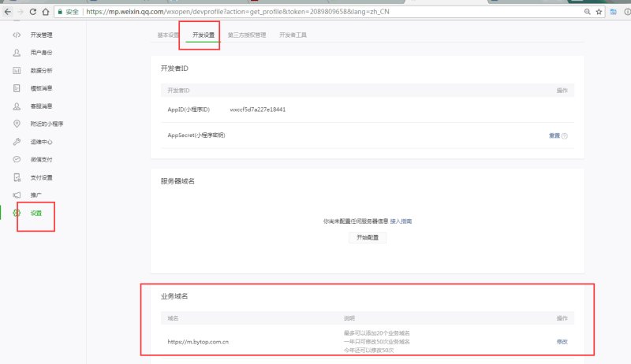Open 微信支付 in the sidebar
This screenshot has width=631, height=364.
pos(41,159)
